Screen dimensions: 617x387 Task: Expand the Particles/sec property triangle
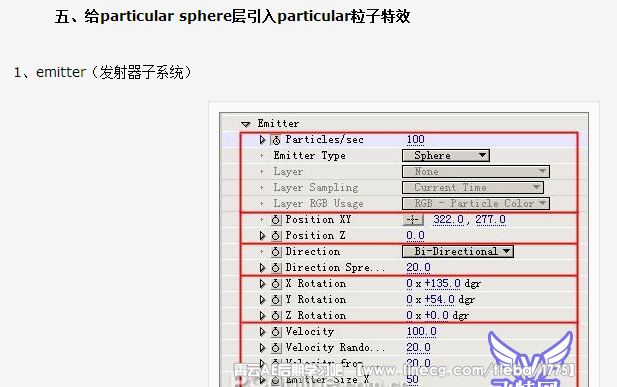click(262, 140)
